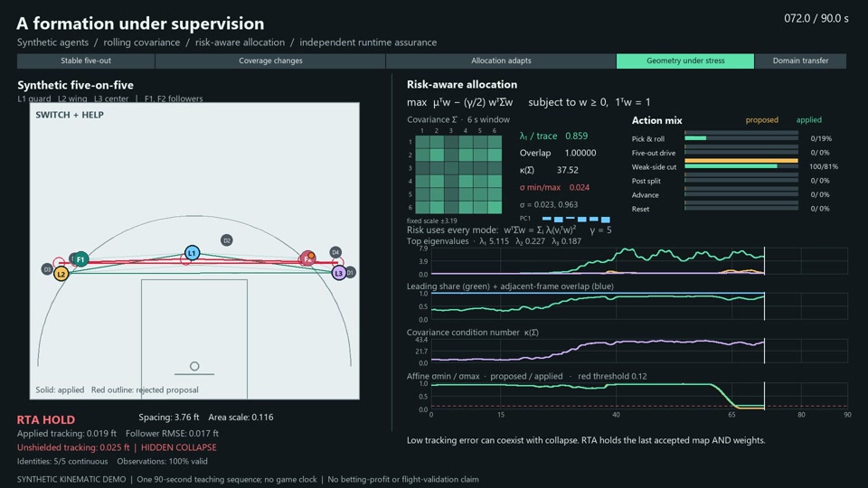Click the Leading share and overlap chart
Screen dimensions: 868x488
click(x=639, y=306)
